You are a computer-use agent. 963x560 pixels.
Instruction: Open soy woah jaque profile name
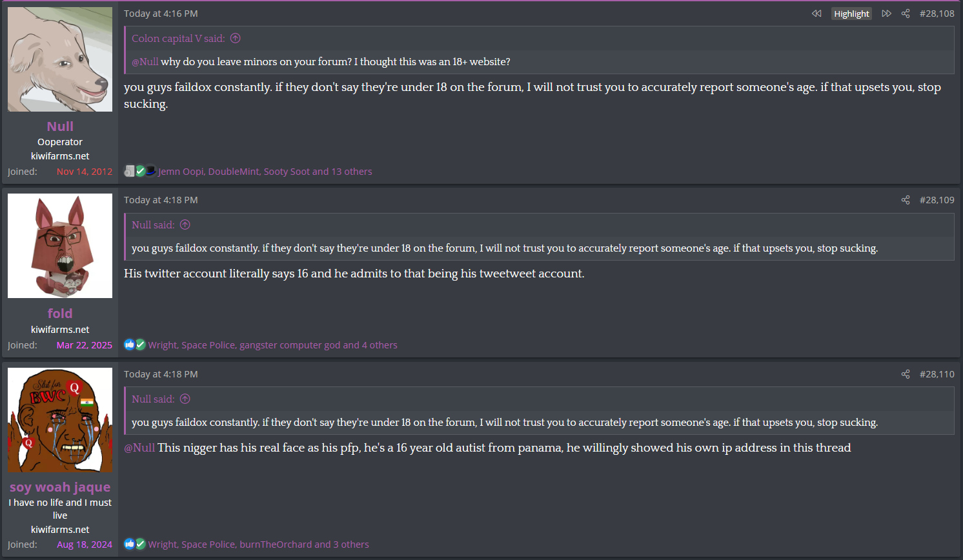(60, 487)
